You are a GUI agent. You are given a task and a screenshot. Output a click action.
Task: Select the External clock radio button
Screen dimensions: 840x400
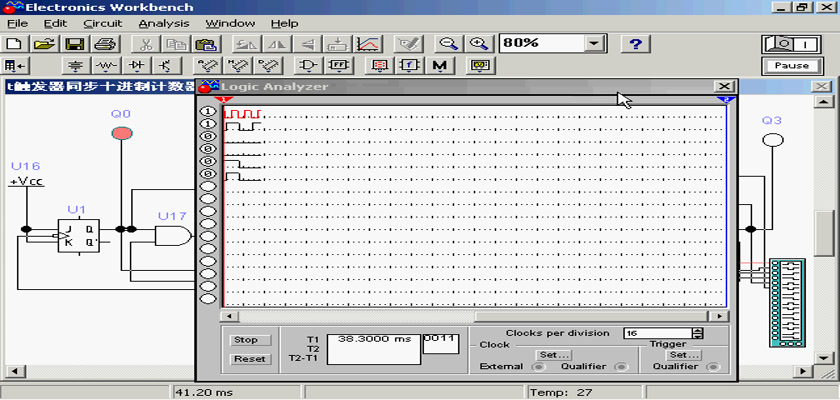pos(537,367)
